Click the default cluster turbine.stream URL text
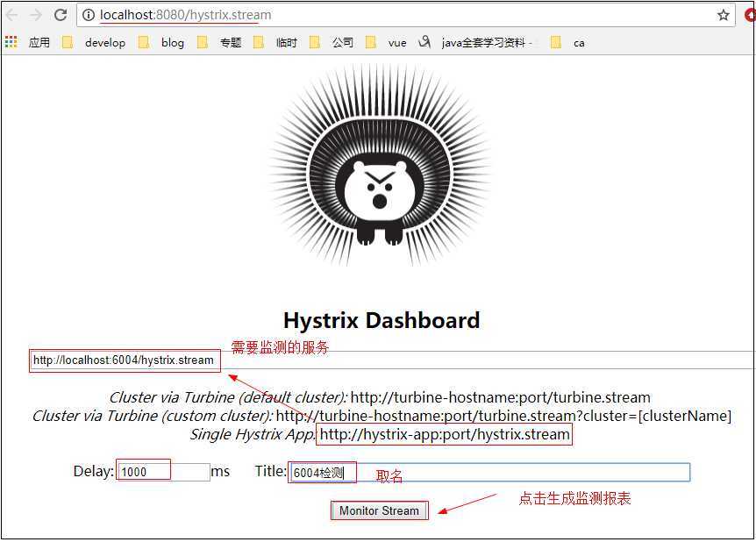This screenshot has height=542, width=756. 501,397
